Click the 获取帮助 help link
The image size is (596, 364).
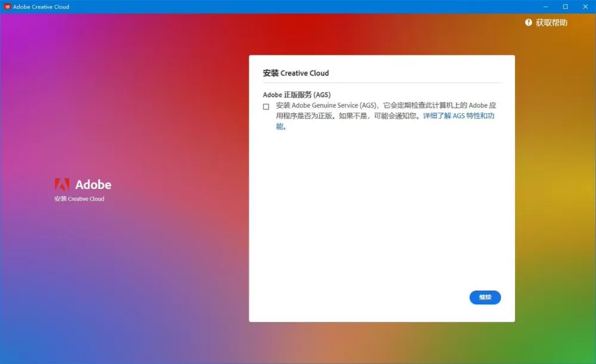coord(551,23)
